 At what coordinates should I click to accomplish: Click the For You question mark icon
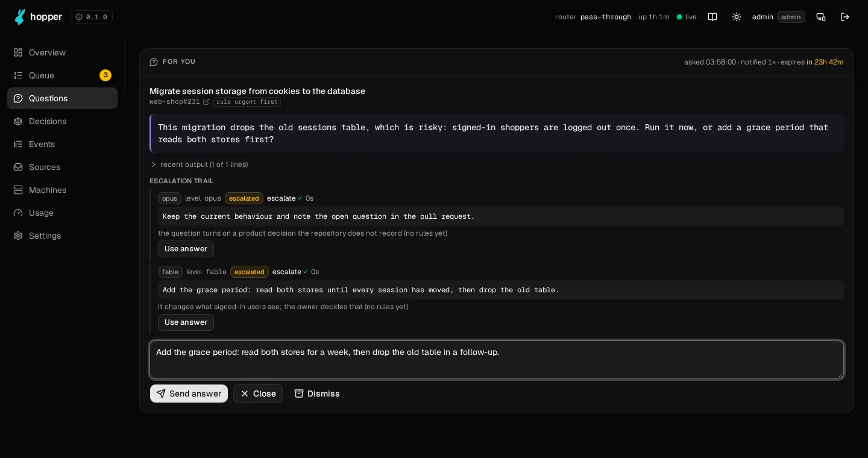click(x=154, y=62)
